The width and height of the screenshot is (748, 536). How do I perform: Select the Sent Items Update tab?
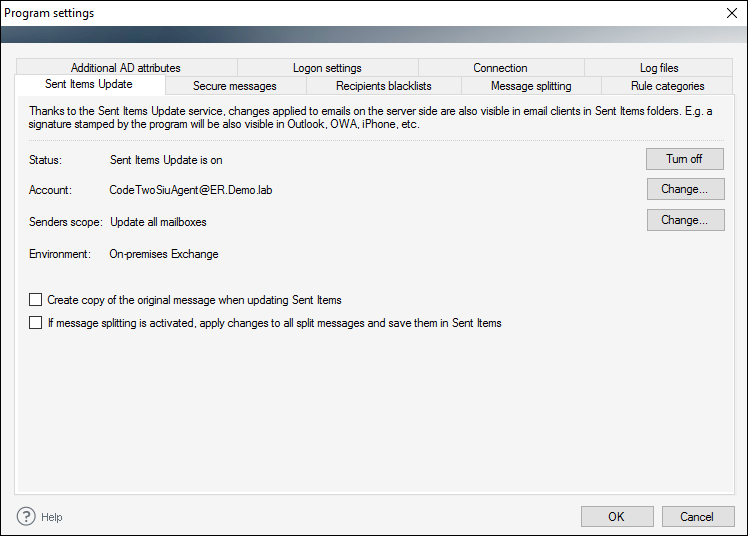(89, 84)
